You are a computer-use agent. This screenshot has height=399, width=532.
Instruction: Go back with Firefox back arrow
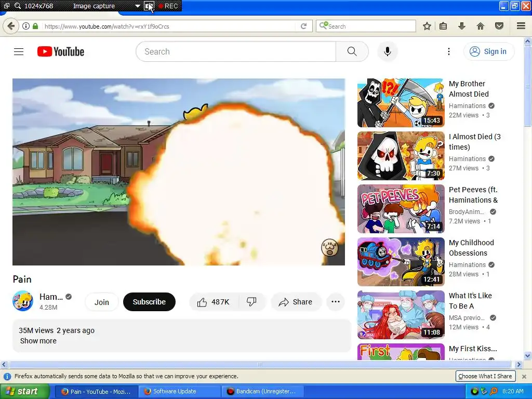pos(11,26)
